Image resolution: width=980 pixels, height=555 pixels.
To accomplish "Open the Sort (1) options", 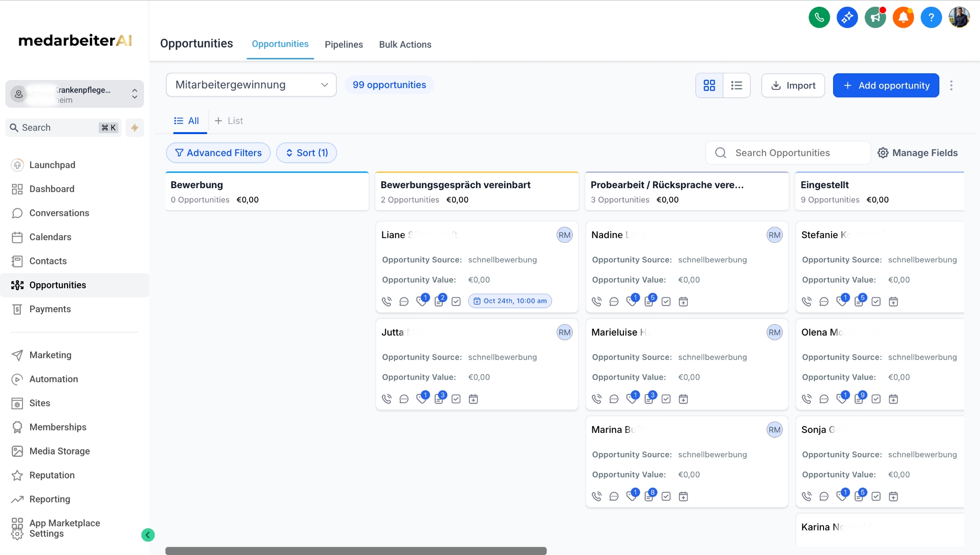I will click(x=306, y=153).
